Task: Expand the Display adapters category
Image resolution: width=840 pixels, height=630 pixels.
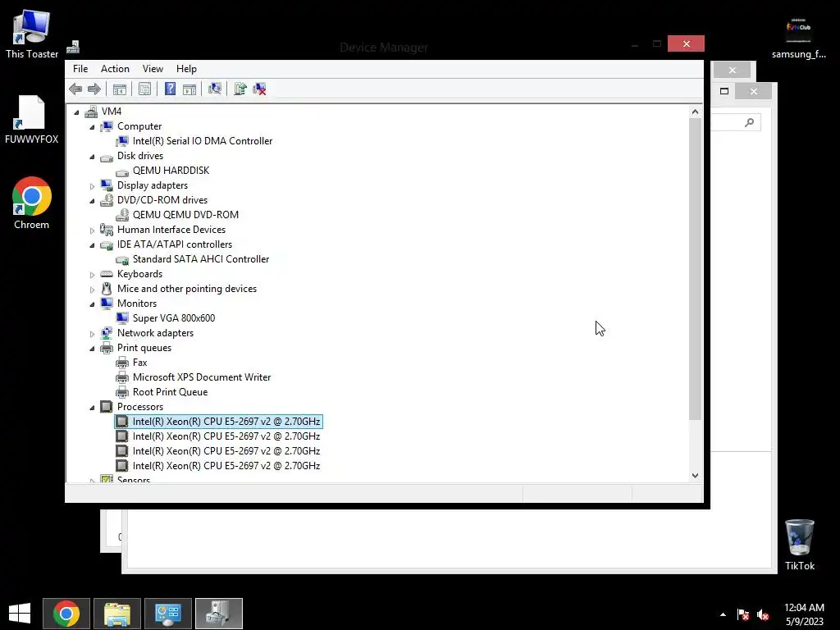Action: tap(92, 186)
